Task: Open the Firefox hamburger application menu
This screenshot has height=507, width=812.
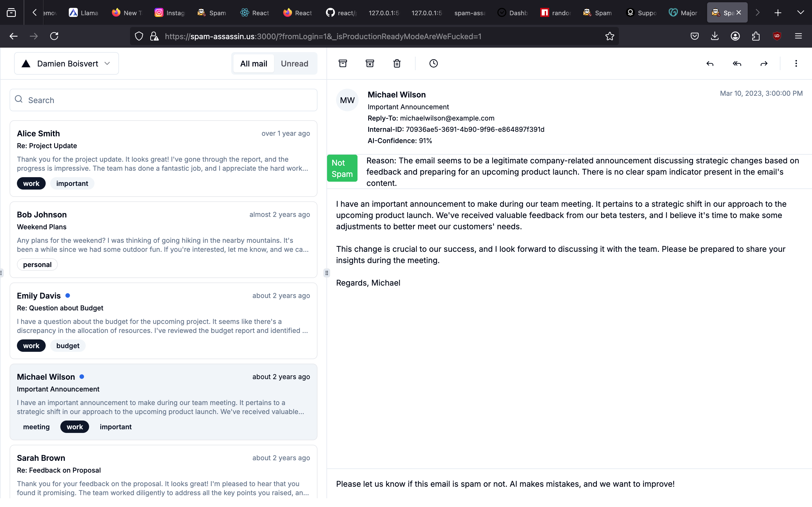Action: (x=798, y=36)
